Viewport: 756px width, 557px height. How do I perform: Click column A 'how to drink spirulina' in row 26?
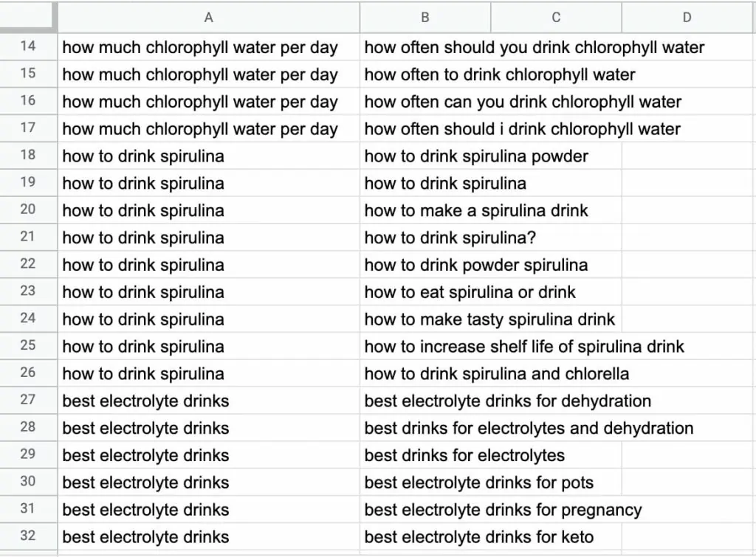coord(208,373)
